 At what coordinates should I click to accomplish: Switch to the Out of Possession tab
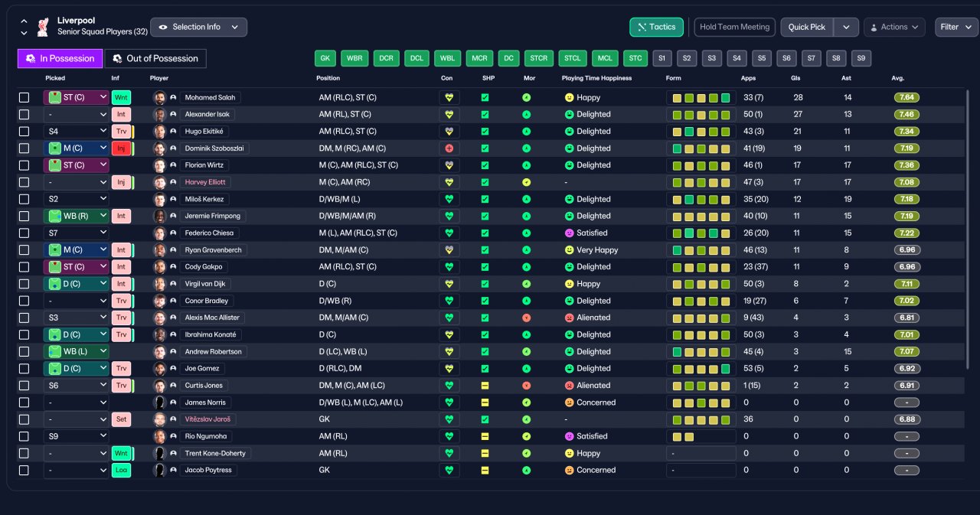point(155,58)
